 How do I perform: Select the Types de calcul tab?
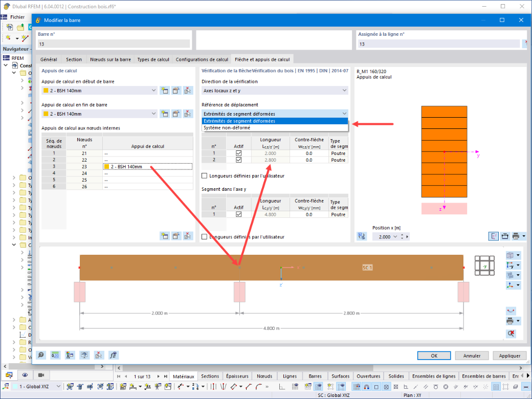153,59
